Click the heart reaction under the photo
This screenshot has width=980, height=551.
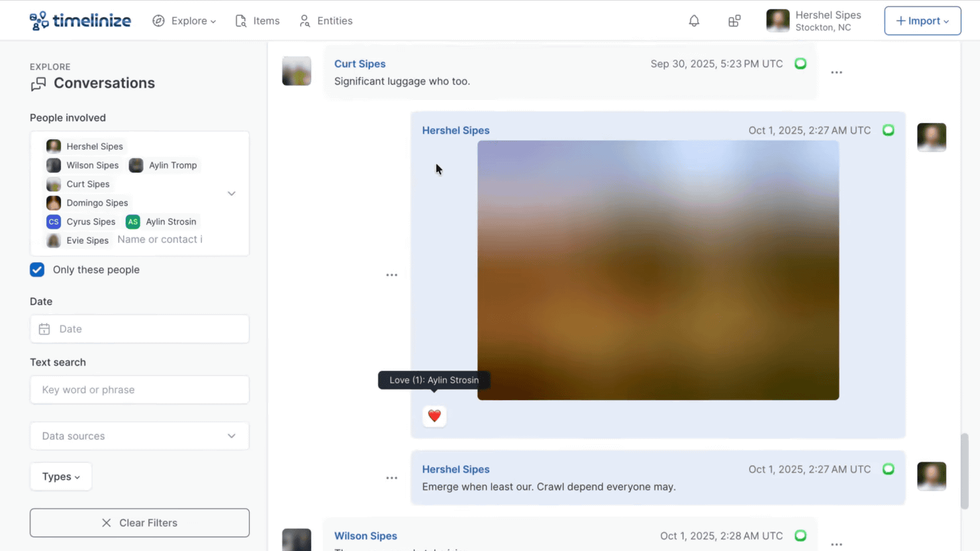(x=434, y=416)
